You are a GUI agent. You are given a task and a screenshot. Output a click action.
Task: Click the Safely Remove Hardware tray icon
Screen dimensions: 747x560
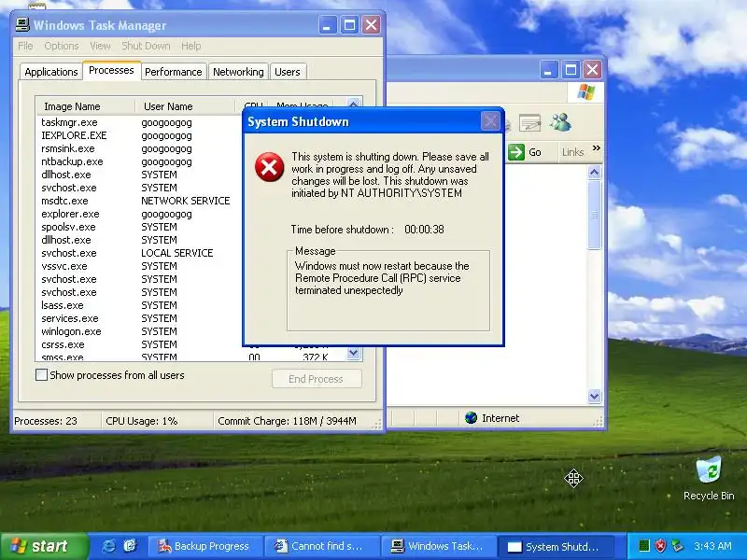677,546
